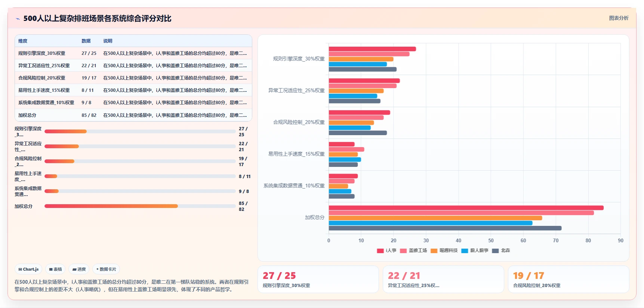Click the 图表分析 label in header
This screenshot has height=308, width=644.
click(x=619, y=18)
